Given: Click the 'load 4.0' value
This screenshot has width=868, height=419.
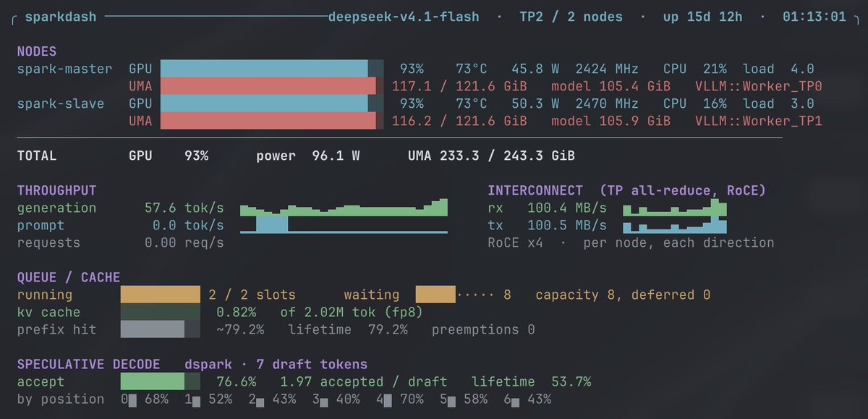Looking at the screenshot, I should click(778, 69).
